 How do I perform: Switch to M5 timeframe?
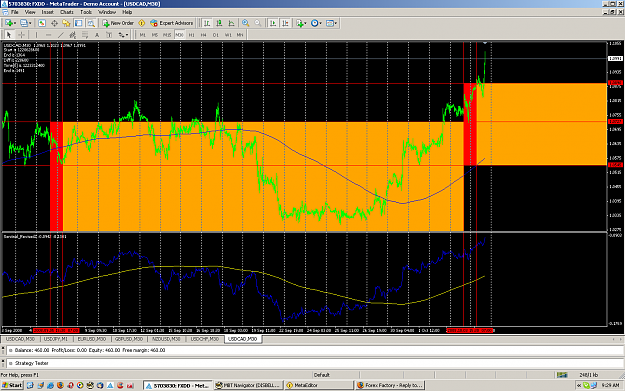pyautogui.click(x=155, y=35)
